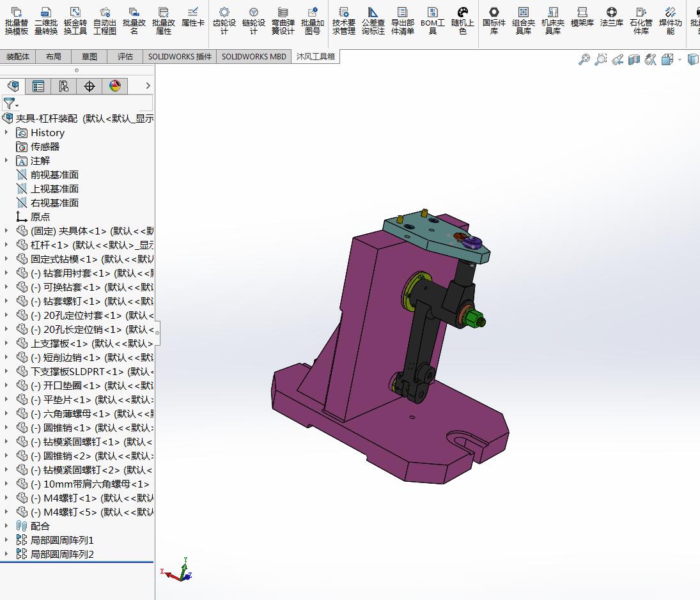The image size is (700, 600).
Task: Apply 随机上色 random coloring to parts
Action: (463, 19)
